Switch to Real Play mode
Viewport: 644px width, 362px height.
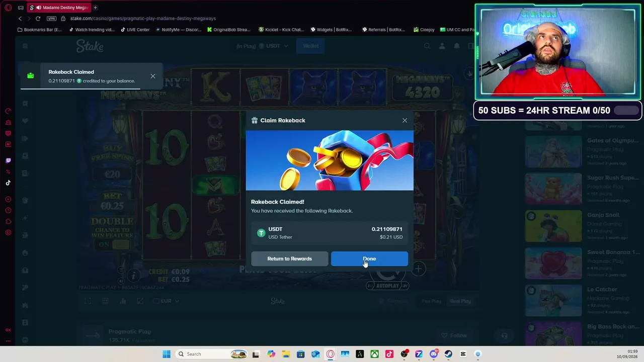pos(460,301)
